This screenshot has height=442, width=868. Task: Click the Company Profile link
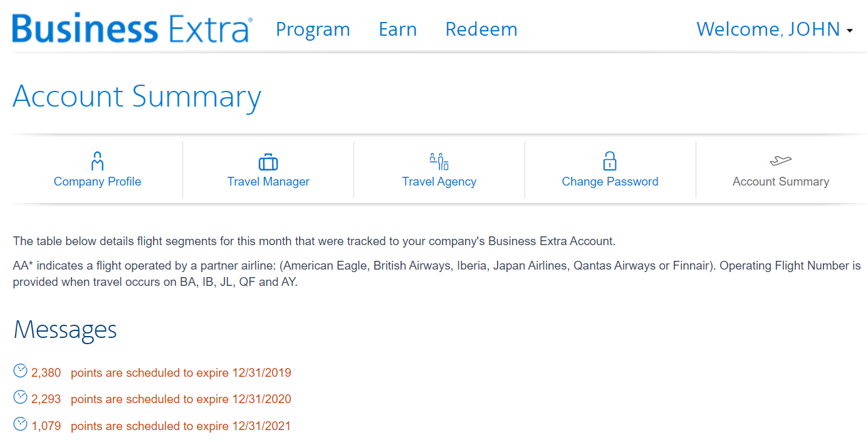(97, 181)
